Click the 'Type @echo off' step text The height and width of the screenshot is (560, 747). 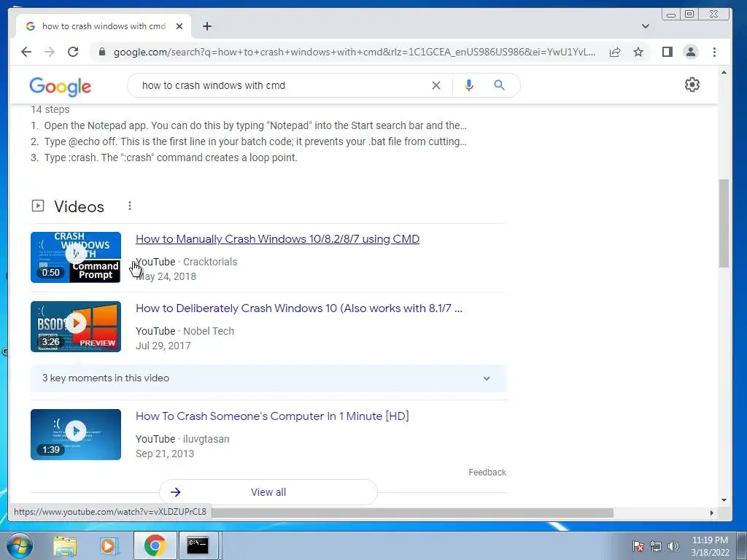[x=255, y=141]
